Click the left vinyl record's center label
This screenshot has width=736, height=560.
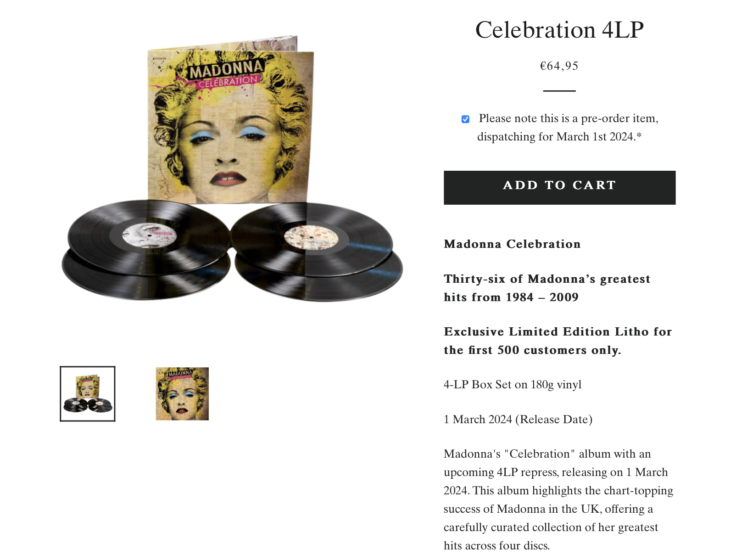click(149, 235)
